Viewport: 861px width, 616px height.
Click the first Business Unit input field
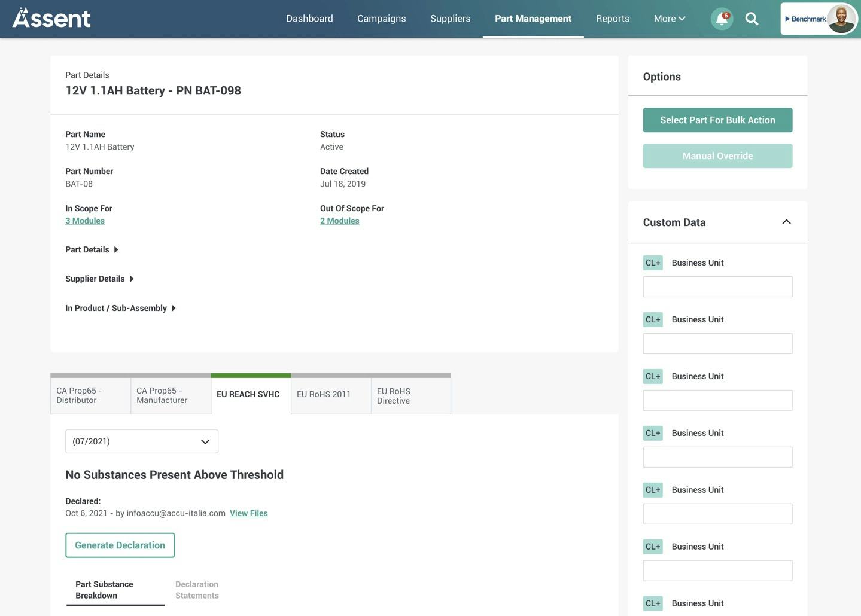pyautogui.click(x=717, y=286)
